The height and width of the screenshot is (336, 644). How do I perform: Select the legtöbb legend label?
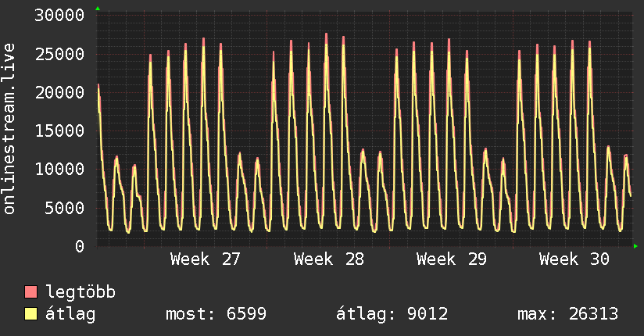80,291
